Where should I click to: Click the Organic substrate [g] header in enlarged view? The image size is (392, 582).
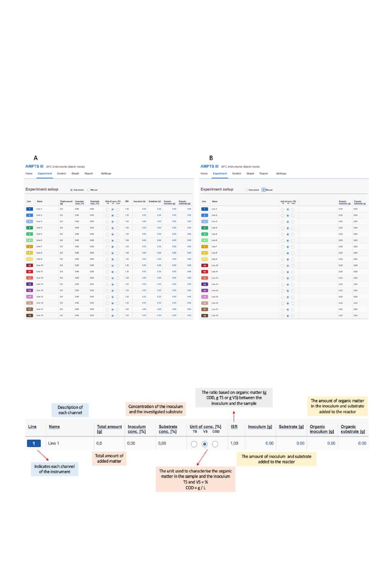353,429
